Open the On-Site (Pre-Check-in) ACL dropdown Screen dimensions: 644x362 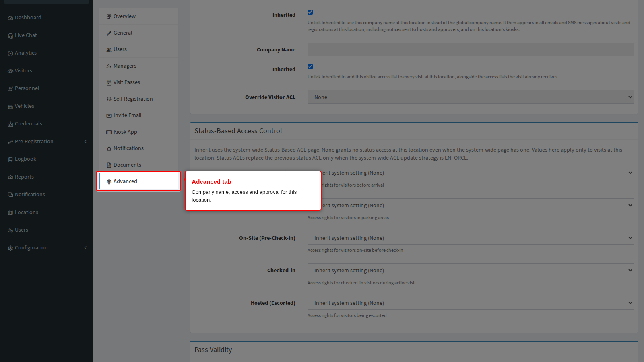coord(471,238)
